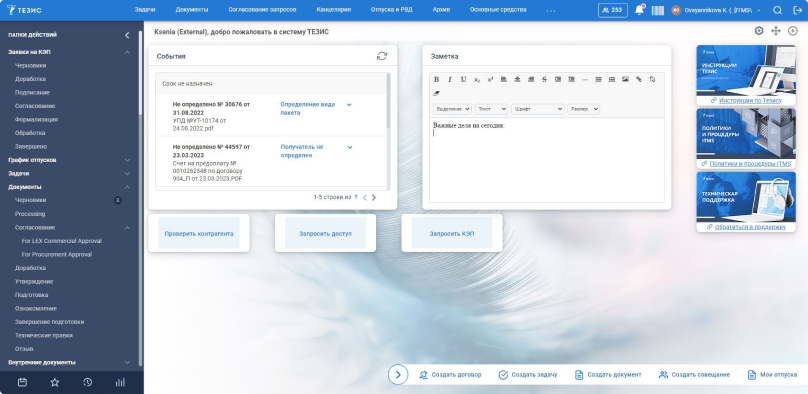Screen dimensions: 808x394
Task: Apply Underline in the note editor toolbar
Action: pos(463,79)
